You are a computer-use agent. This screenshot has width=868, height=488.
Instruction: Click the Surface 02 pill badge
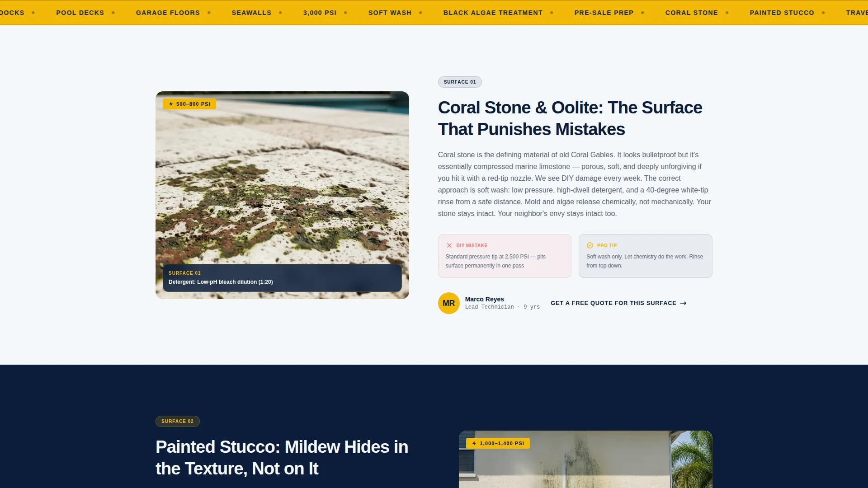178,421
